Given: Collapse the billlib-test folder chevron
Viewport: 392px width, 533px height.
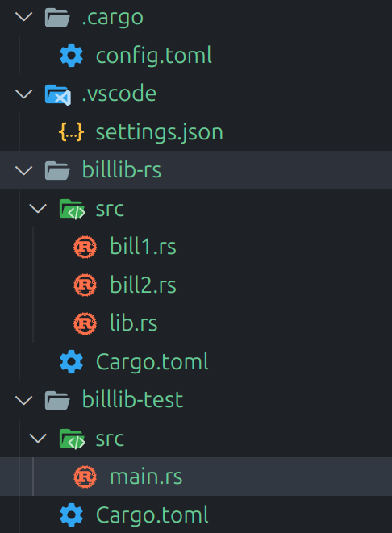Looking at the screenshot, I should tap(24, 400).
